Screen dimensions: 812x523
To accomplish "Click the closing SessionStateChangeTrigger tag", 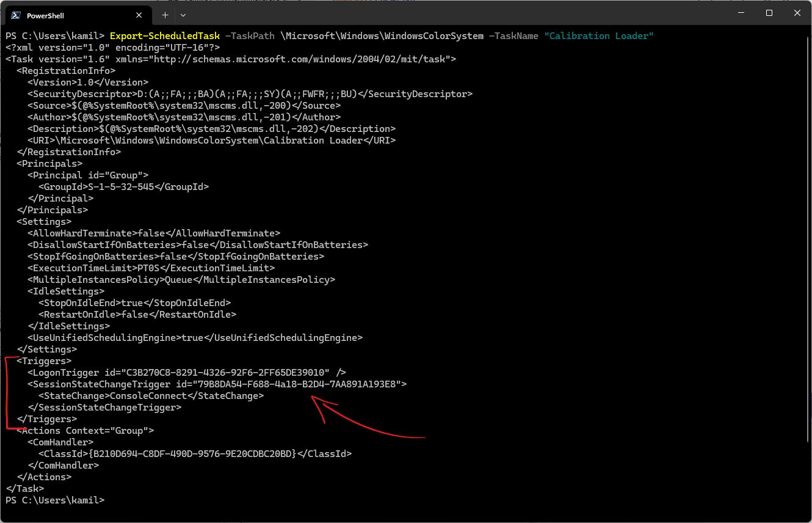I will pyautogui.click(x=104, y=408).
